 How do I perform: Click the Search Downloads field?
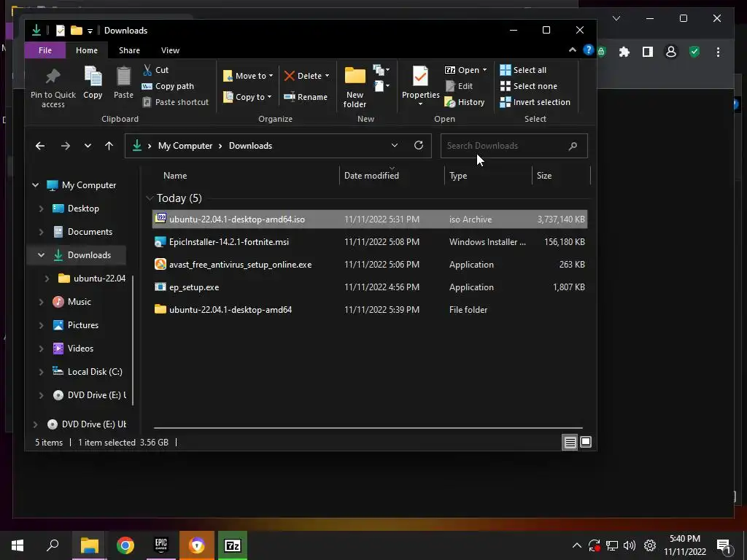[x=514, y=146]
